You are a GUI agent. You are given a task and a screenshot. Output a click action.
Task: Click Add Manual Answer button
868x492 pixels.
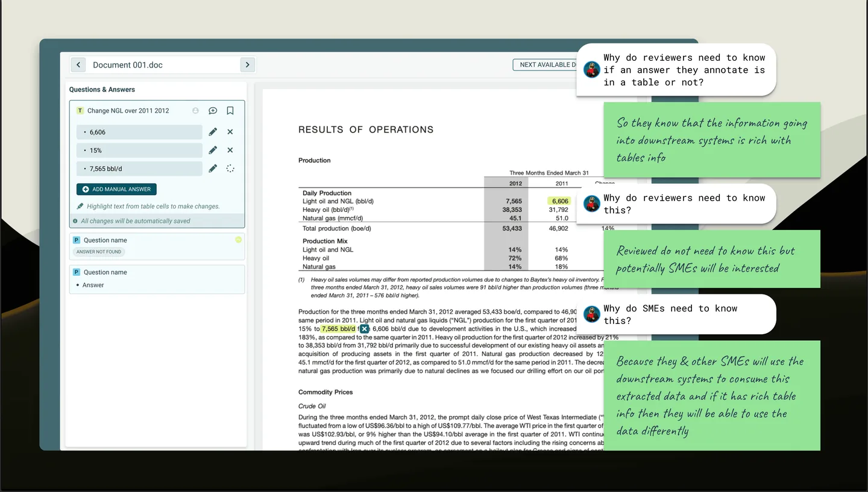[x=116, y=189]
